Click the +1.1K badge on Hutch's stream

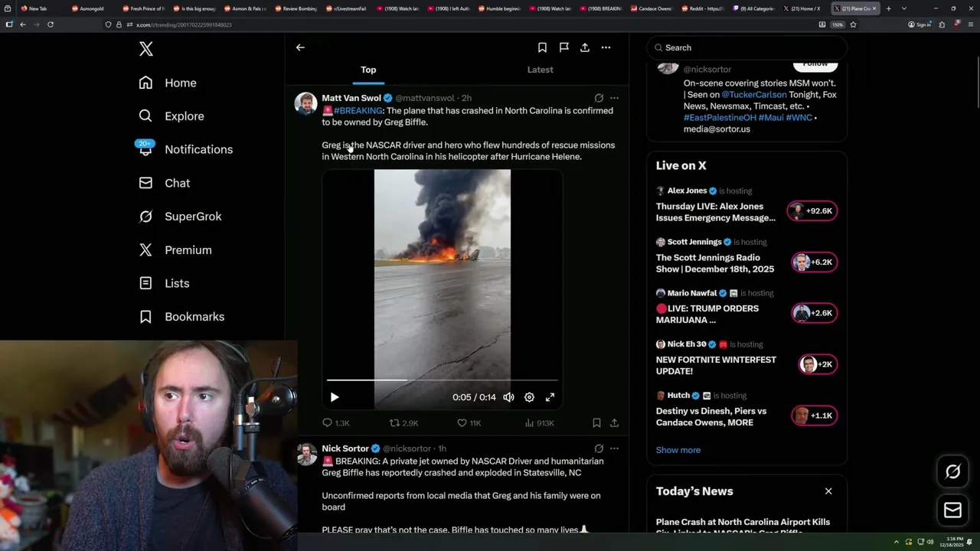(815, 416)
